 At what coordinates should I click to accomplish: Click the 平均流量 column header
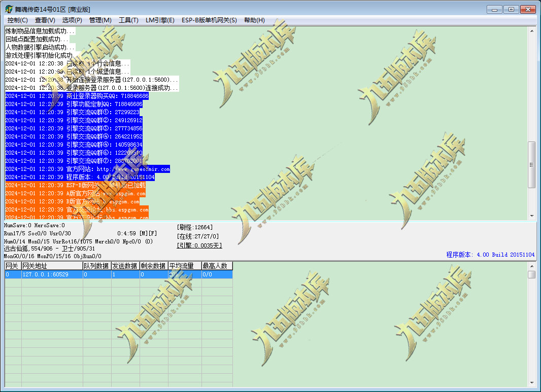tap(185, 266)
